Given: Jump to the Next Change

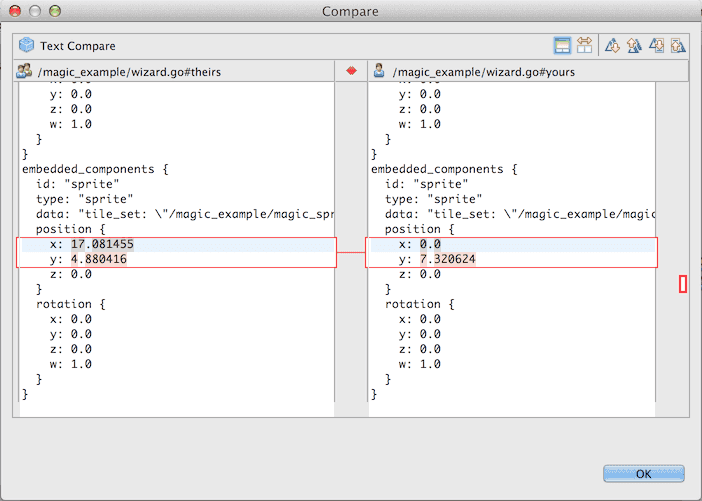Looking at the screenshot, I should click(x=656, y=46).
